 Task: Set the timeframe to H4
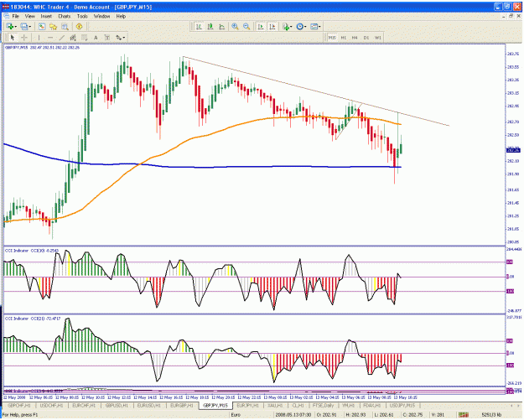pyautogui.click(x=355, y=38)
